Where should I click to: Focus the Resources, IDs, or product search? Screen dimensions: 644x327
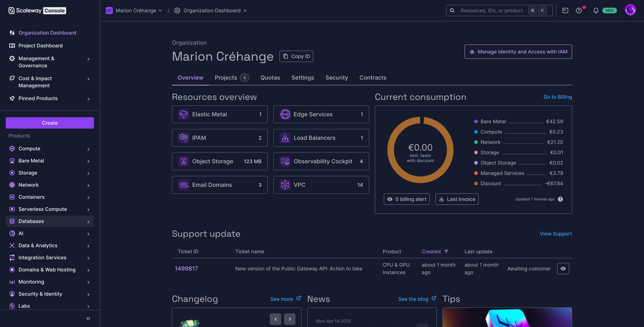tap(499, 11)
